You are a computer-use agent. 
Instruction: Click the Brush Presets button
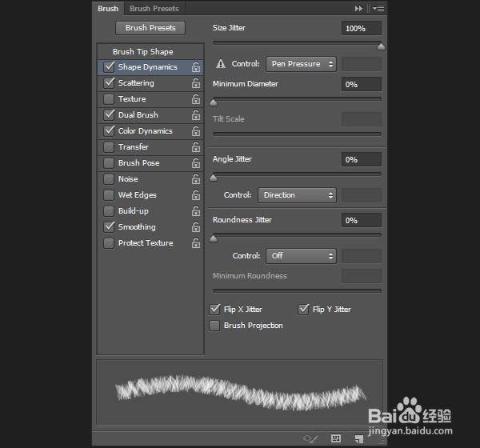tap(150, 28)
